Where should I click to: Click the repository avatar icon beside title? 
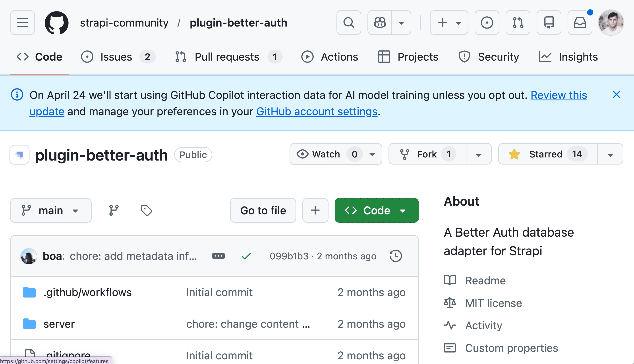[x=19, y=155]
